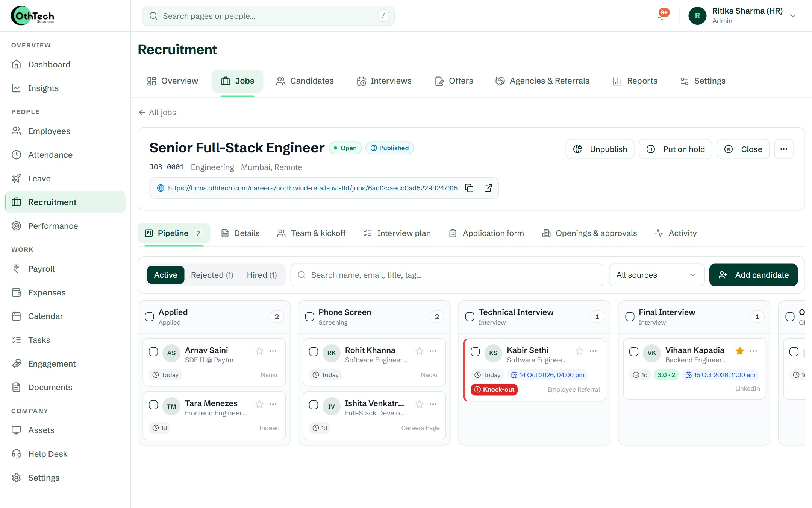This screenshot has height=508, width=812.
Task: Switch to Candidates tab
Action: [305, 81]
